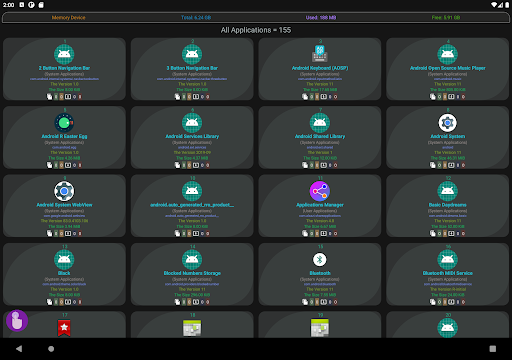Select the Blocked Numbers Storage card

(x=192, y=274)
